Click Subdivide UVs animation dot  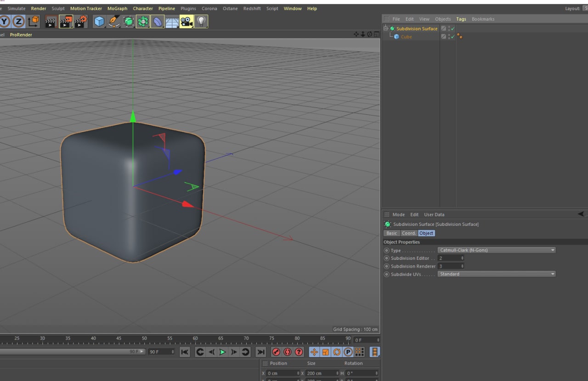[386, 274]
